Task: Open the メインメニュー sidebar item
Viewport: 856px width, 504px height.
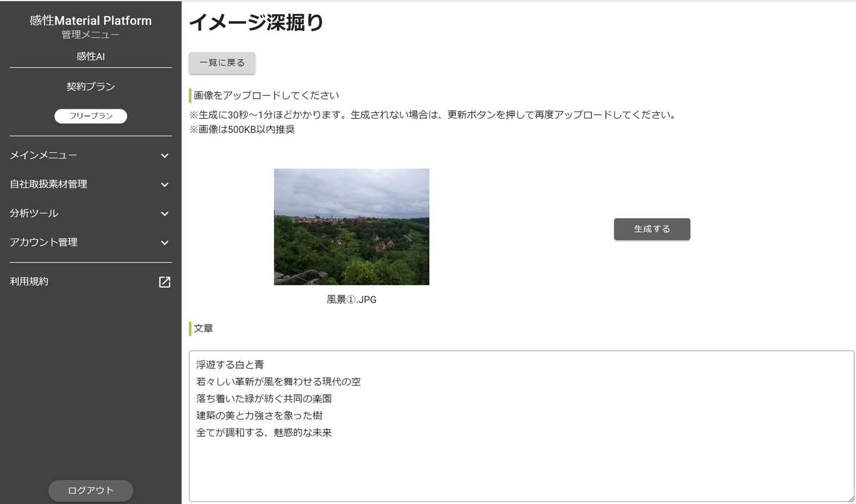Action: pyautogui.click(x=43, y=155)
